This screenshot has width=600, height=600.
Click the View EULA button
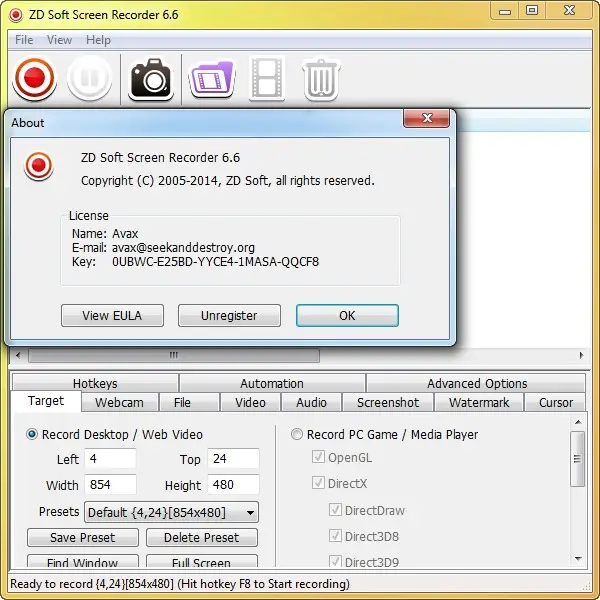tap(112, 316)
